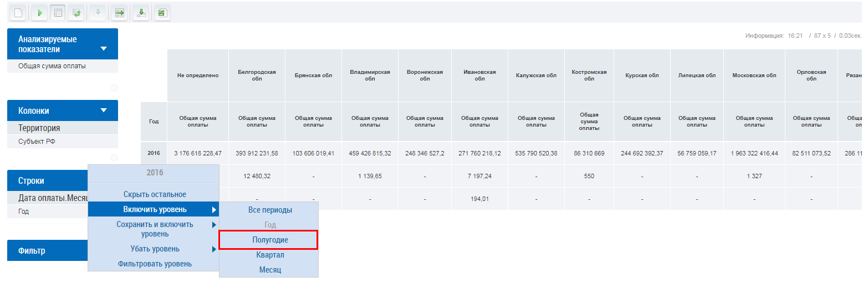868x287 pixels.
Task: Click the Территория item under Колонки
Action: [39, 128]
